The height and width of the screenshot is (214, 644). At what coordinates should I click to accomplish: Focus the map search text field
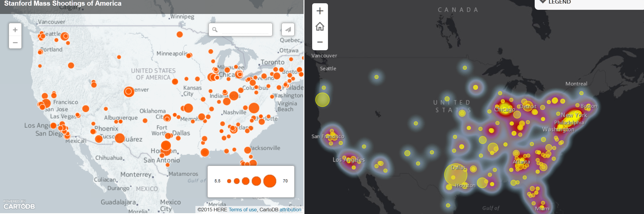click(x=245, y=30)
